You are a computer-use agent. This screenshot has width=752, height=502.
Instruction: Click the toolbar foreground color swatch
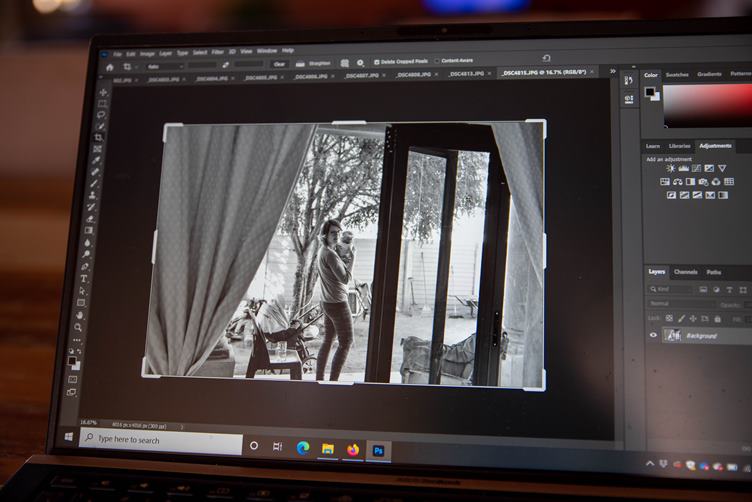coord(71,361)
